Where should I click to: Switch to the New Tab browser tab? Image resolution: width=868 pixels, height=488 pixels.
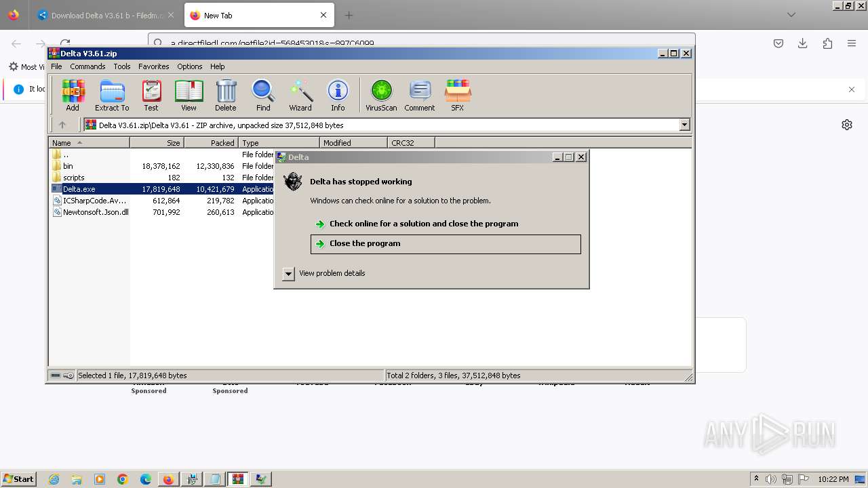pyautogui.click(x=258, y=15)
